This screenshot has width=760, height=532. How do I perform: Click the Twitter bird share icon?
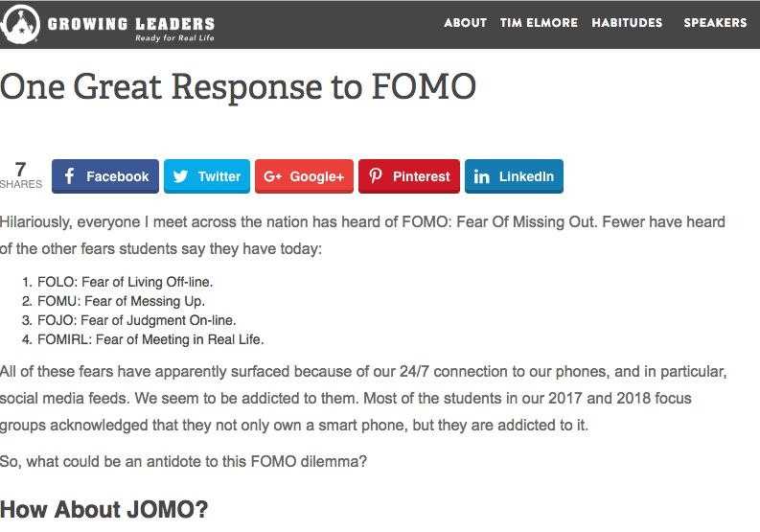click(181, 176)
